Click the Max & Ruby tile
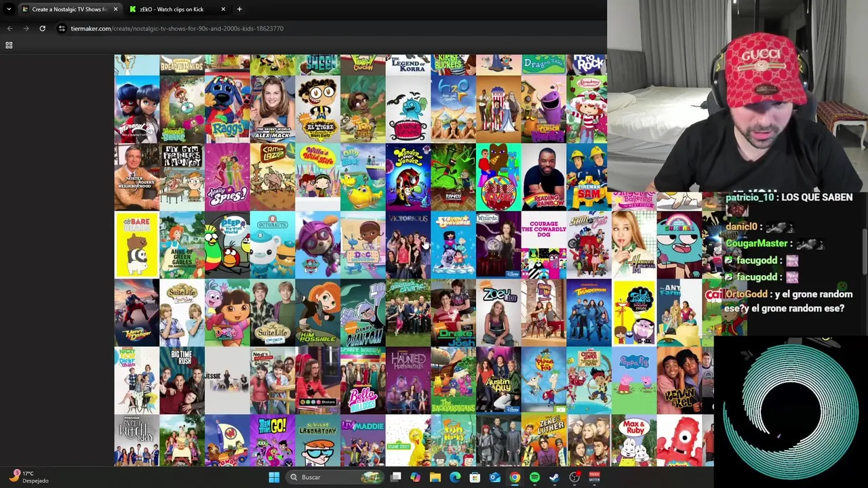This screenshot has height=488, width=868. (x=634, y=441)
